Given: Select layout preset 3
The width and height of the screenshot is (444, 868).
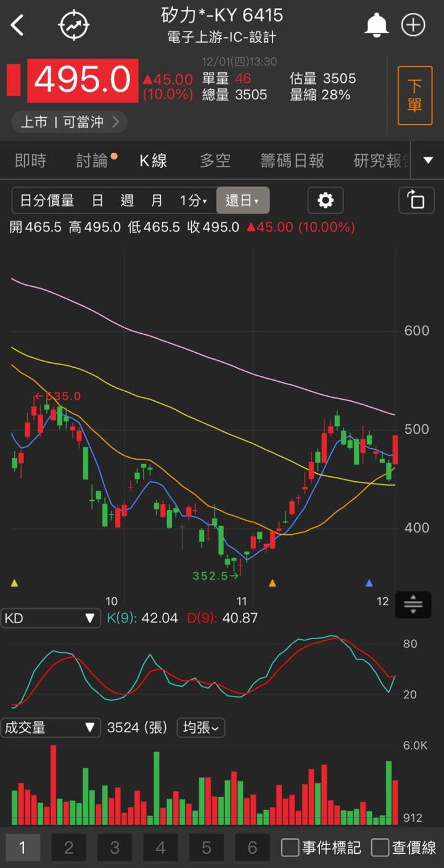Looking at the screenshot, I should point(115,848).
